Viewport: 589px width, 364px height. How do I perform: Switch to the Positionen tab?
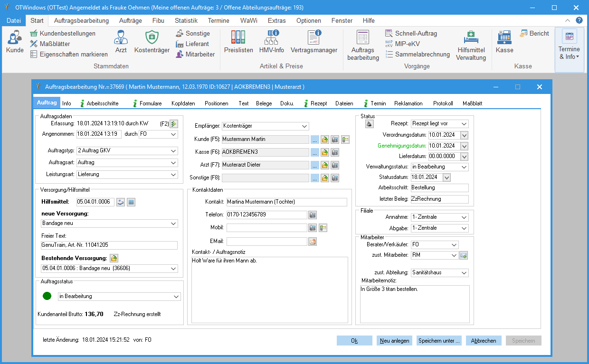(x=216, y=103)
